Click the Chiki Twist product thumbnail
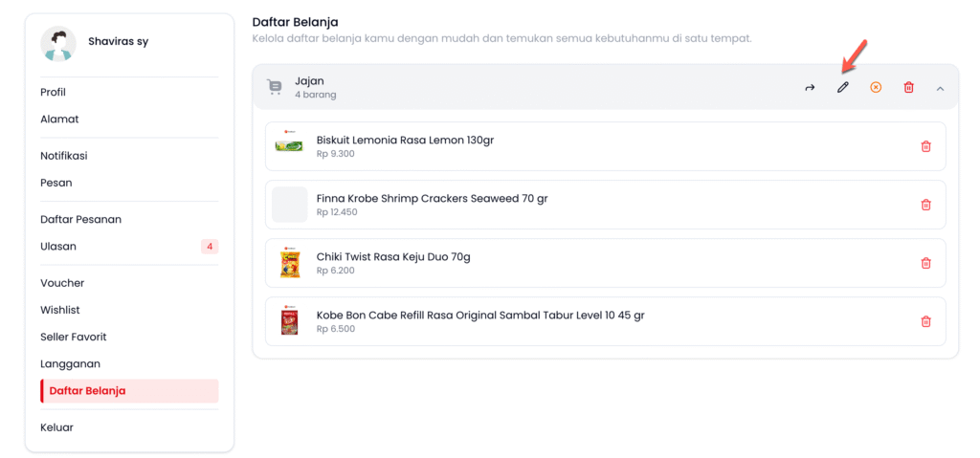This screenshot has height=458, width=980. pos(289,263)
